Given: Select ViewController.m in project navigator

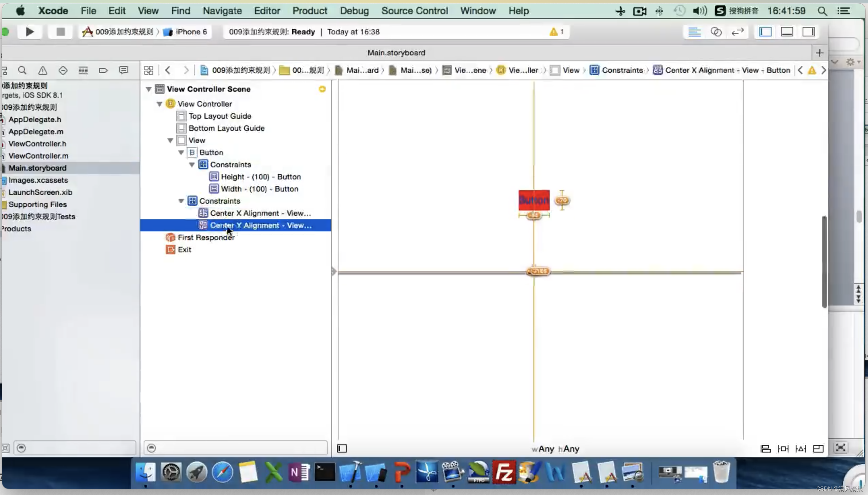Looking at the screenshot, I should tap(38, 156).
